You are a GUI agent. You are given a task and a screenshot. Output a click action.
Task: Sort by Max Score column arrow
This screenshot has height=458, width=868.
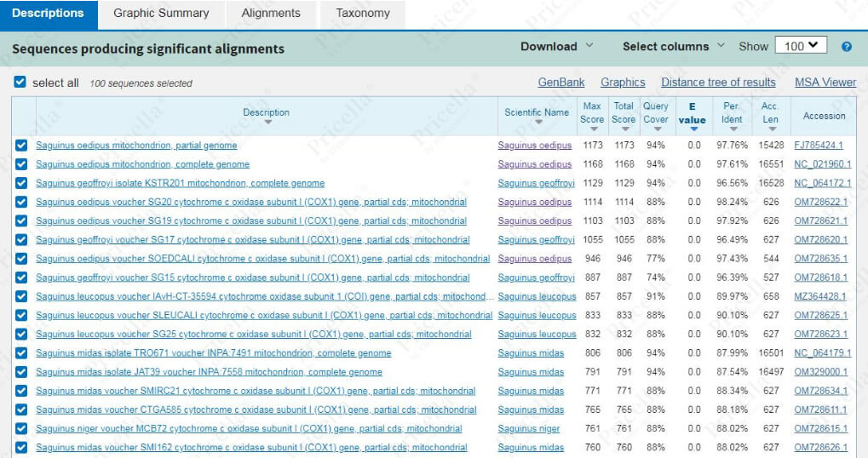pos(594,129)
